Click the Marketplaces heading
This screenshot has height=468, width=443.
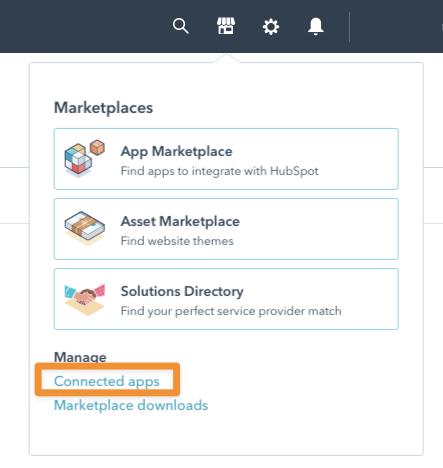103,108
